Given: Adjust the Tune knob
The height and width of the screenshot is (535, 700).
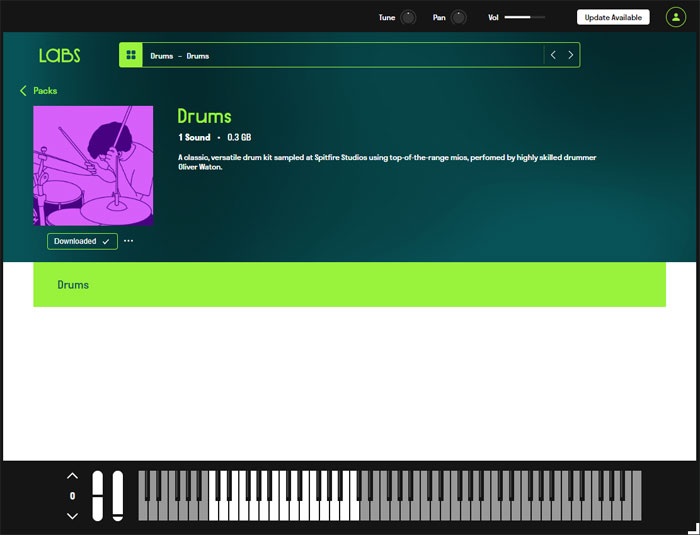Looking at the screenshot, I should (x=408, y=17).
